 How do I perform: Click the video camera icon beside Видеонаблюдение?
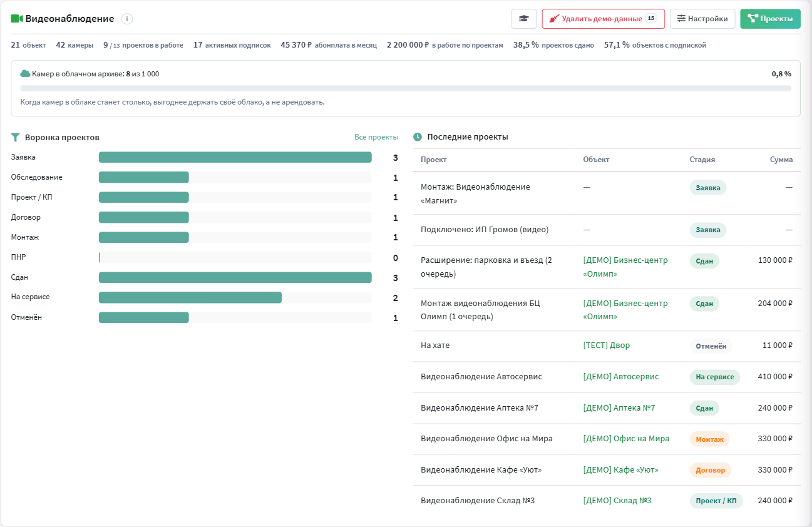(17, 19)
